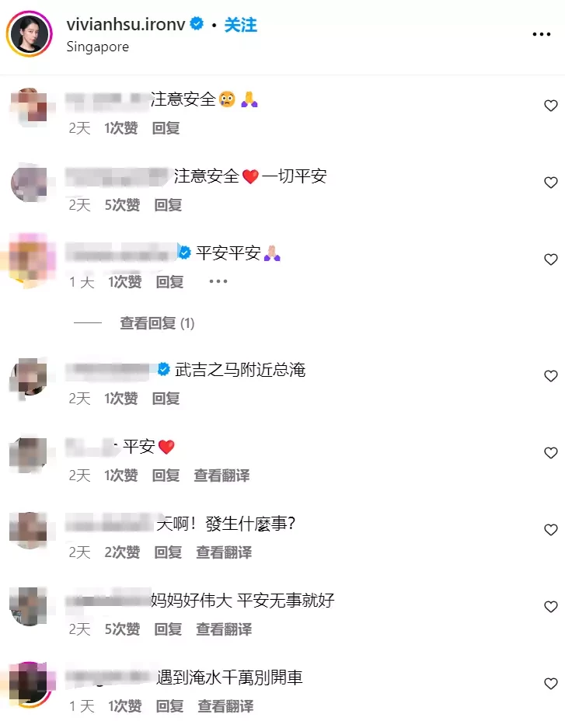Like the 一切平安 comment with heart
Viewport: 565px width, 728px height.
click(550, 183)
